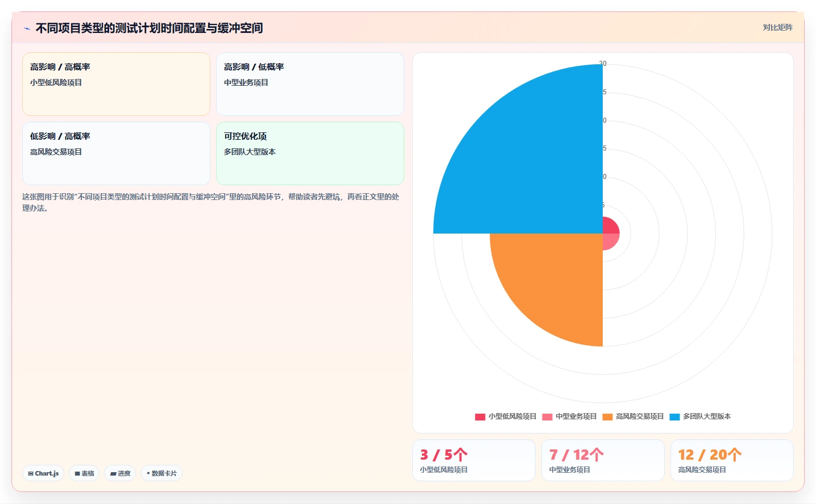Viewport: 816px width, 504px height.
Task: Open the 12 / 20个 stat card
Action: click(732, 460)
